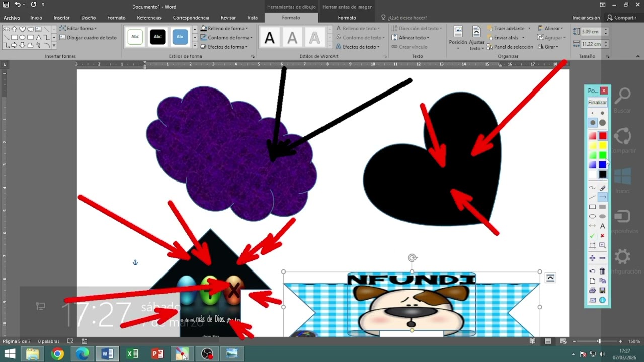Click the trash can to clear annotations

(x=603, y=271)
